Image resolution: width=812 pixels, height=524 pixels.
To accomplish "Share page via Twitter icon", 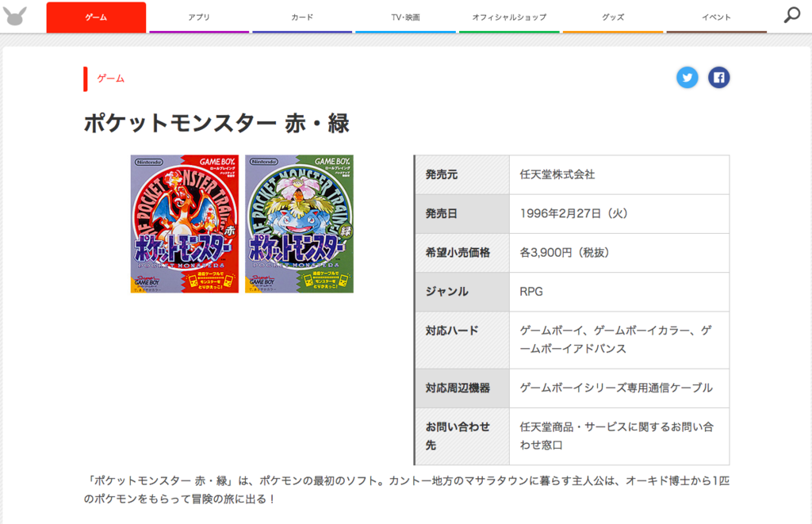I will coord(688,78).
